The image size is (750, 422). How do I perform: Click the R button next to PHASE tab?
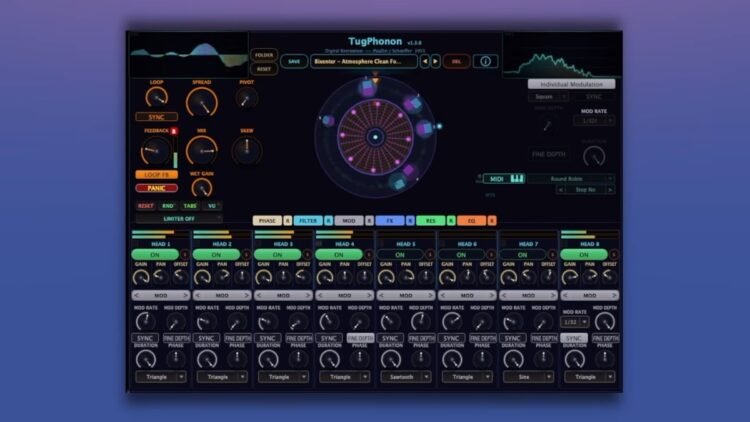pos(287,221)
